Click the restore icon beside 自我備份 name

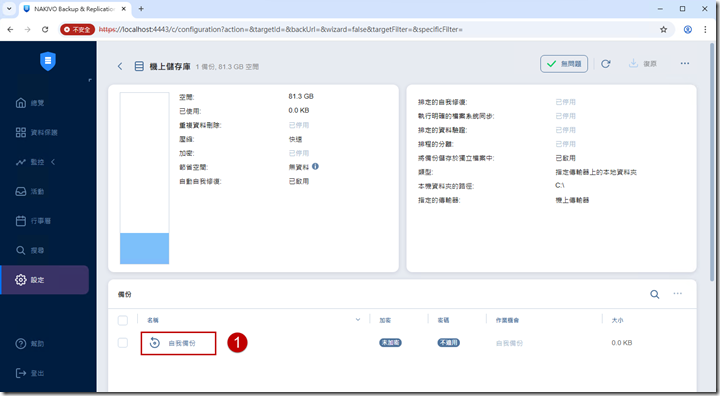tap(155, 343)
